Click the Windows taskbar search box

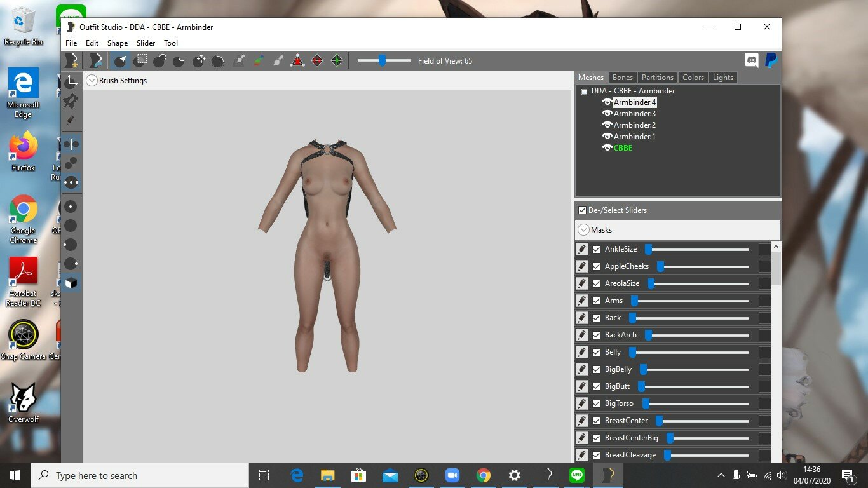140,475
